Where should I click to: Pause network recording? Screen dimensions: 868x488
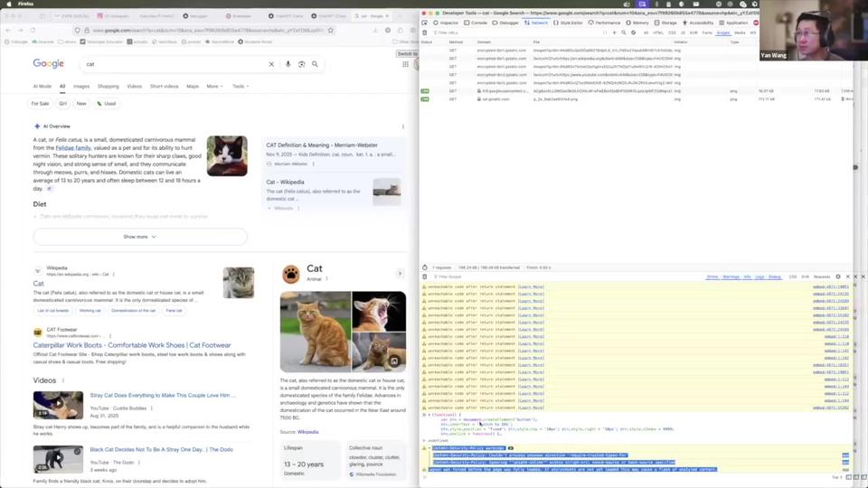coord(605,33)
